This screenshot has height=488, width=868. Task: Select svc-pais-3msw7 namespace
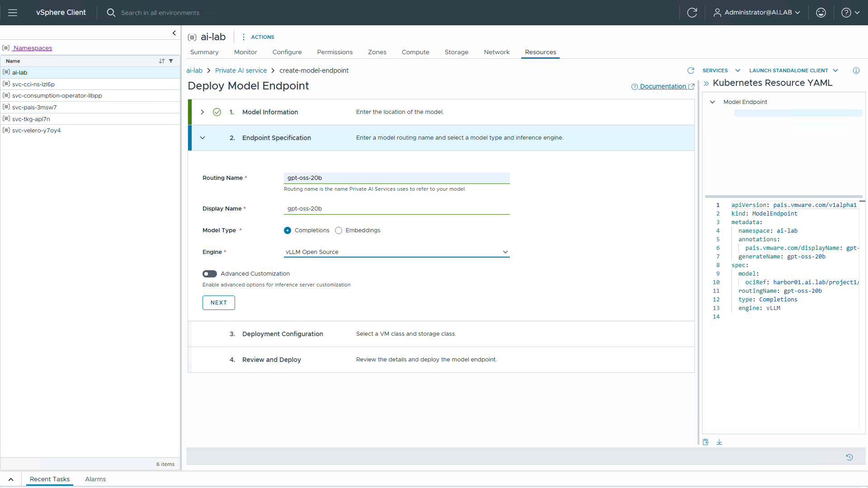90,107
